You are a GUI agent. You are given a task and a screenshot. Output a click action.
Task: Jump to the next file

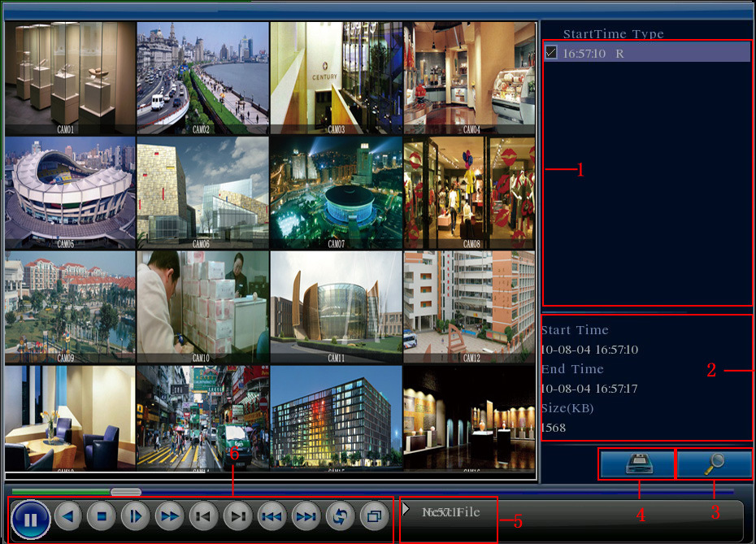tap(306, 516)
